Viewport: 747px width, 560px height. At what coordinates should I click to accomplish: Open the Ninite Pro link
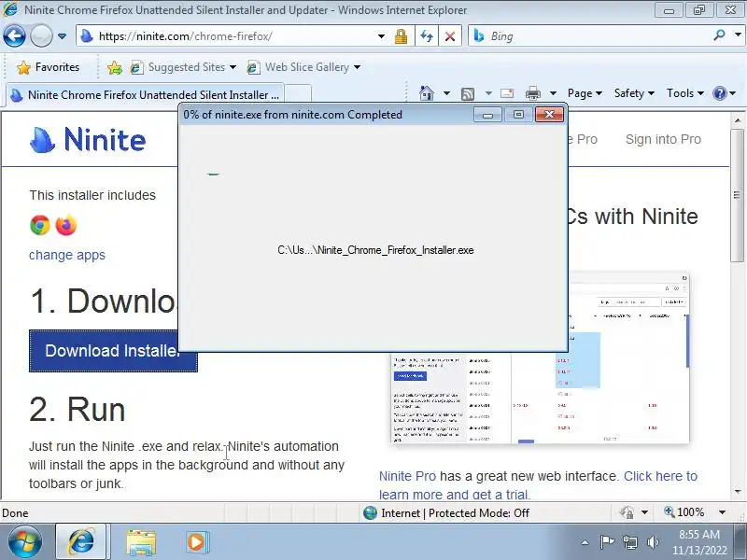407,476
